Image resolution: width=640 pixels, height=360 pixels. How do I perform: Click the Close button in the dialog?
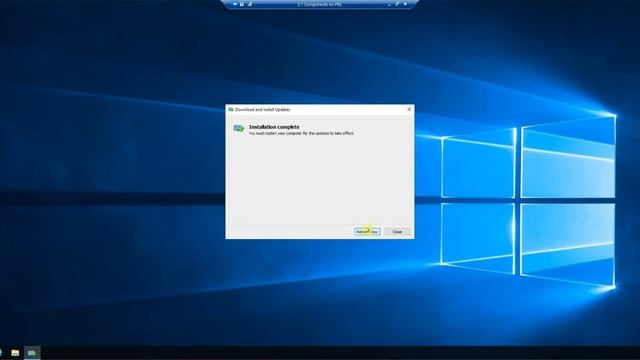click(397, 231)
